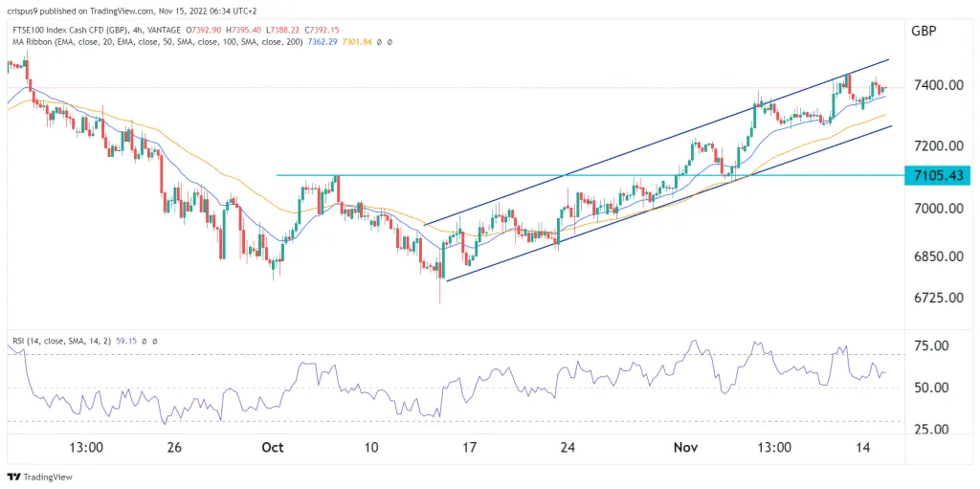Screen dimensions: 980x489
Task: Click the 17 date label
Action: 469,448
